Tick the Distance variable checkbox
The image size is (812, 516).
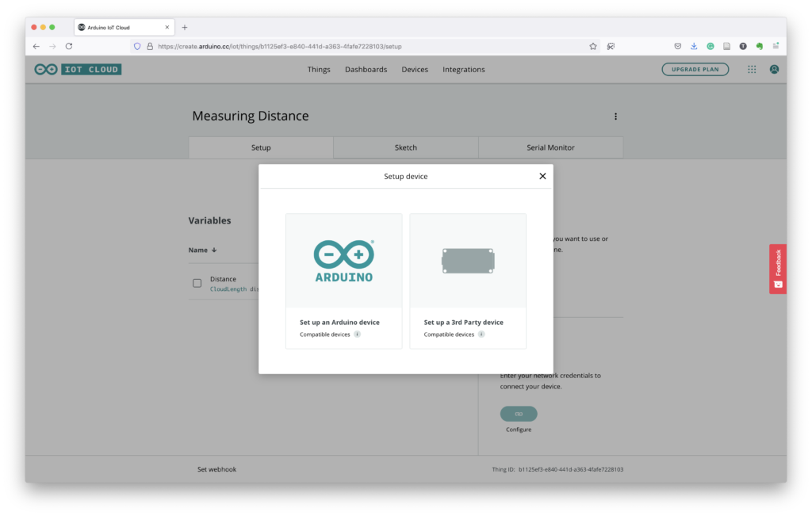pyautogui.click(x=197, y=283)
